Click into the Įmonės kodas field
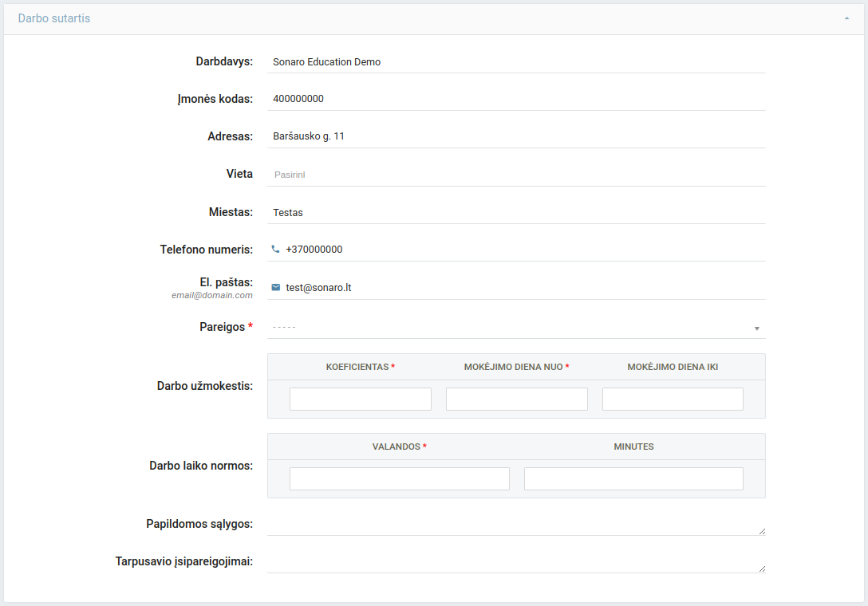Image resolution: width=868 pixels, height=606 pixels. coord(516,99)
